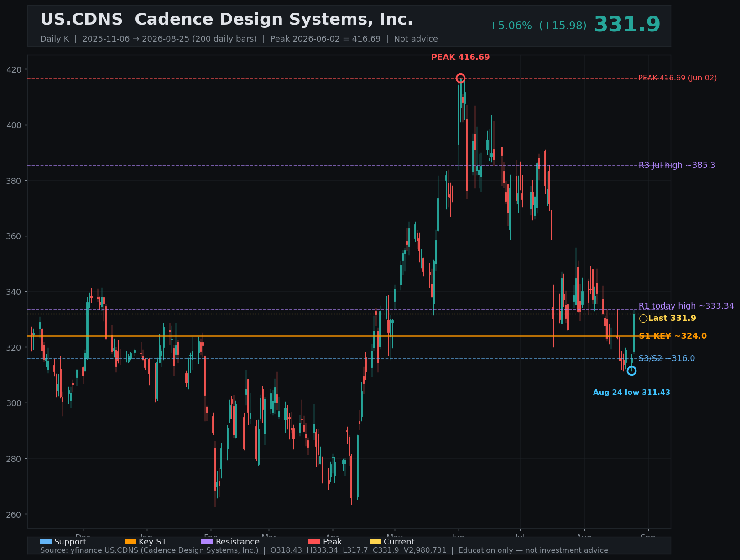Click the yellow Current legend swatch
Screen dimensions: 740x560
(375, 542)
